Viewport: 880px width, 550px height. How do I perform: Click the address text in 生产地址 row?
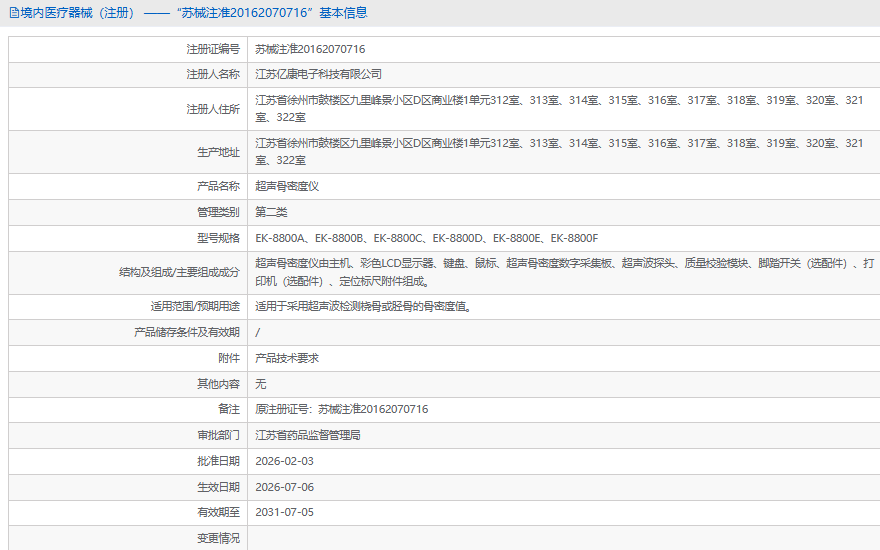(559, 152)
